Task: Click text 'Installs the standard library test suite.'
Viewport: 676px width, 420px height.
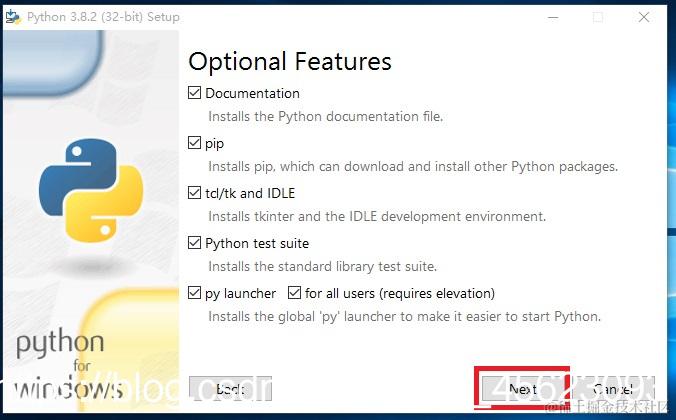Action: coord(322,266)
